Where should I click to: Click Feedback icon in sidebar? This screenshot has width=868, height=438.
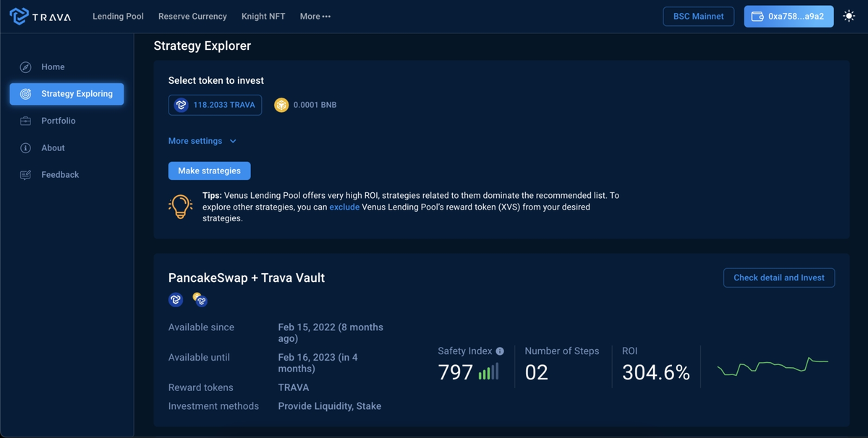tap(25, 175)
